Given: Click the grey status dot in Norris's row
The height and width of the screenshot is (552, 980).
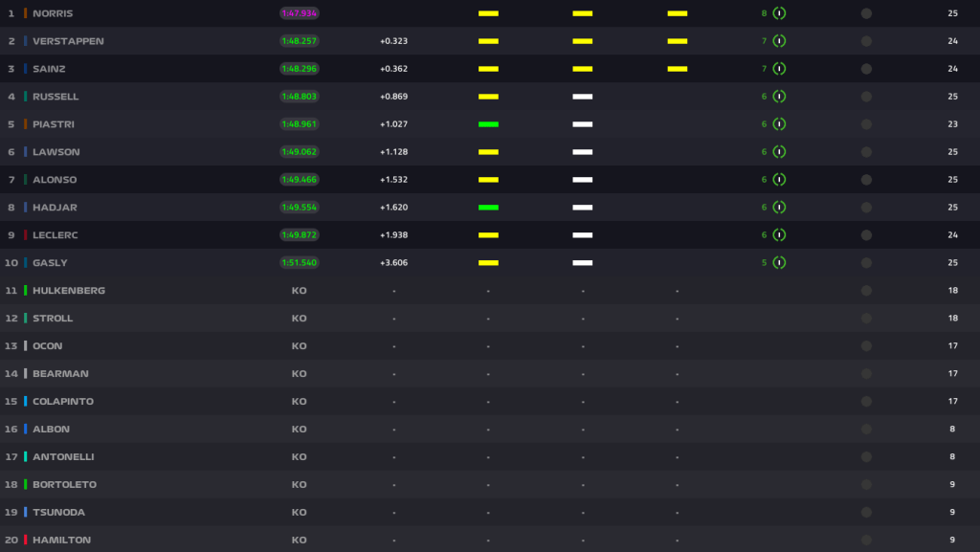Looking at the screenshot, I should [866, 13].
